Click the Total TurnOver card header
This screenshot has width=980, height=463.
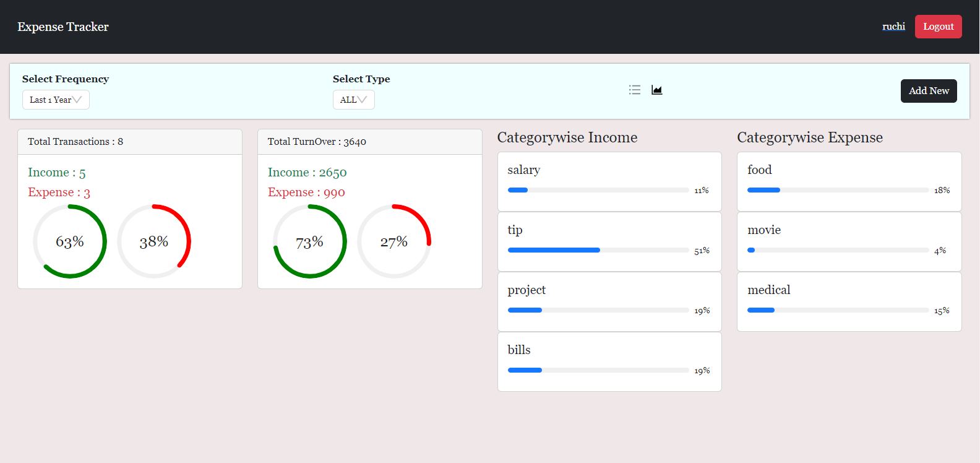[x=369, y=142]
